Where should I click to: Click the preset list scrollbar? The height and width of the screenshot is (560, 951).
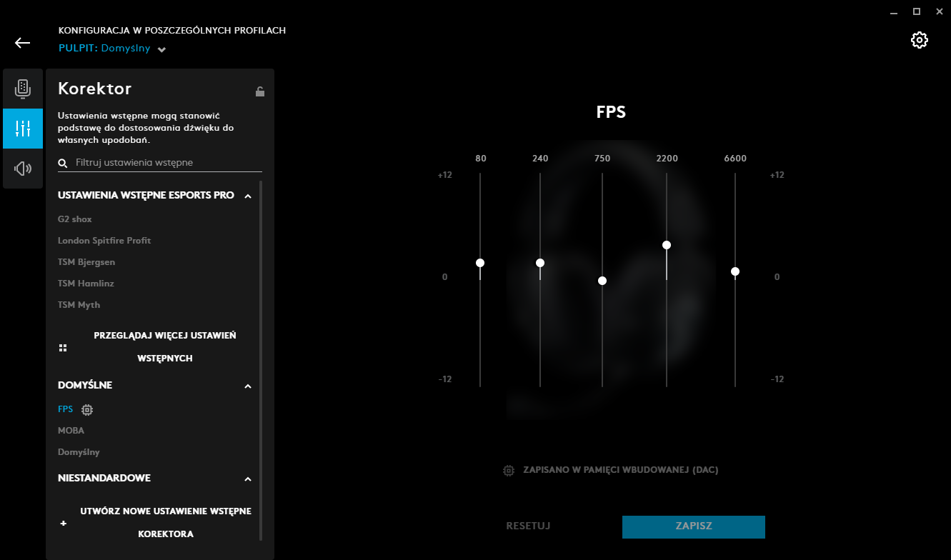[x=261, y=360]
